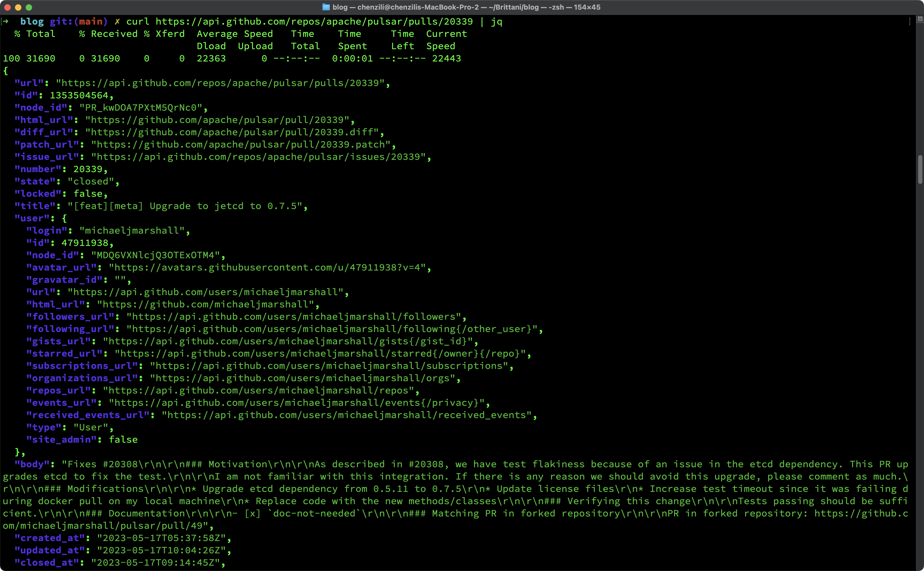Click the "number" value 20339
Image resolution: width=924 pixels, height=571 pixels.
(88, 169)
